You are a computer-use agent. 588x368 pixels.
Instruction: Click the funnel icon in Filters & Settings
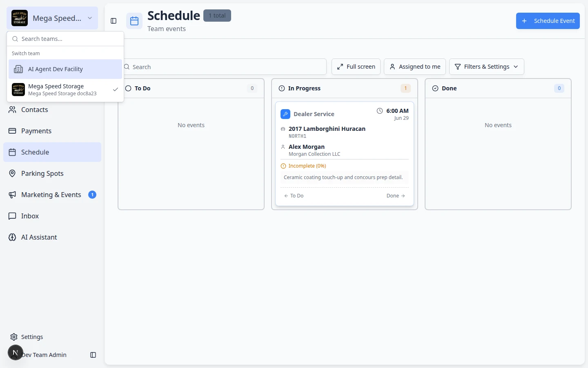[458, 67]
